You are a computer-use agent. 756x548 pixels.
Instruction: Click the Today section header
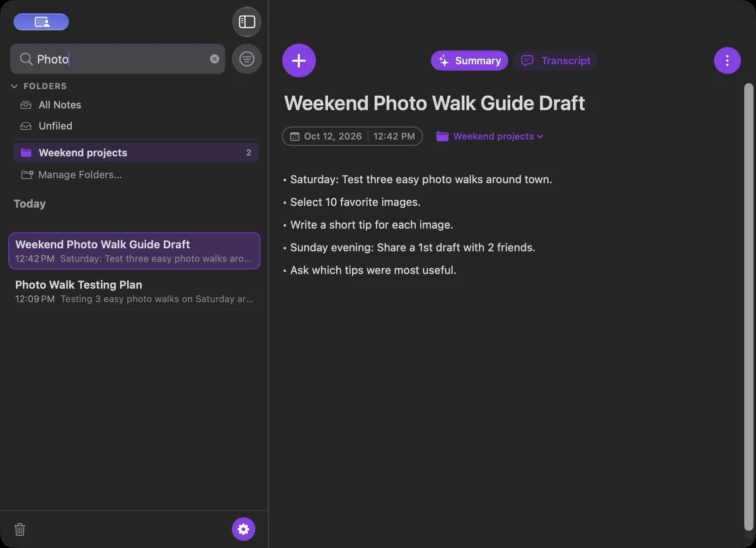click(x=30, y=204)
